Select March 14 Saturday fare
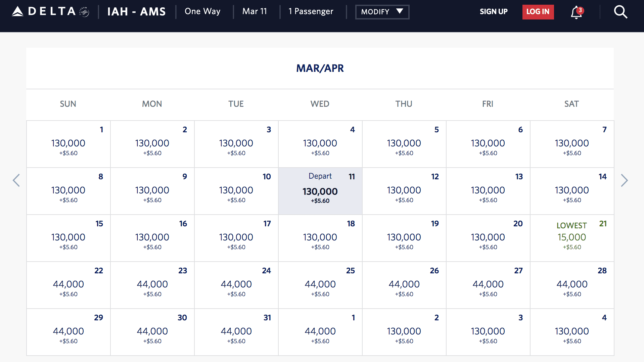 [x=572, y=191]
